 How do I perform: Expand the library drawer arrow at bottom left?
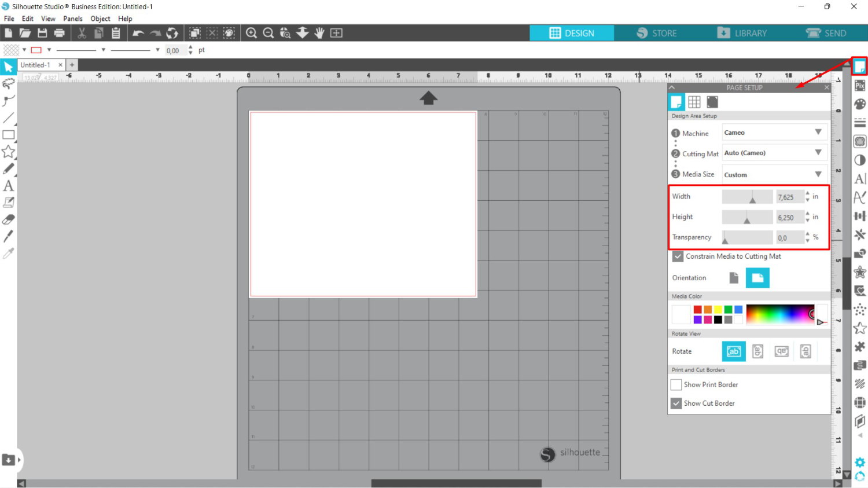[19, 460]
